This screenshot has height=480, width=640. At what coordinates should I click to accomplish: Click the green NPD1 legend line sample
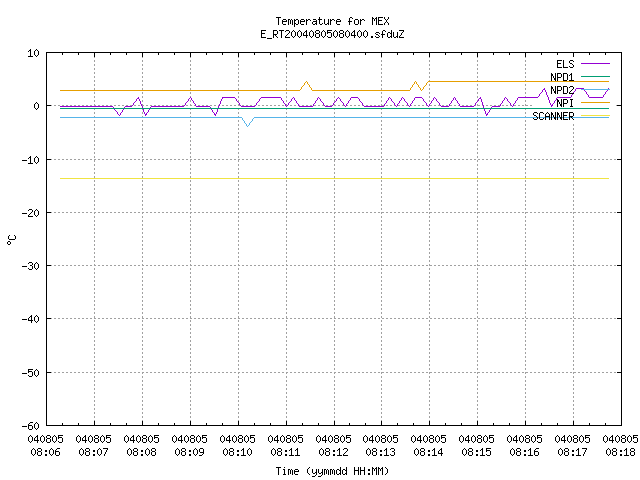(x=595, y=76)
